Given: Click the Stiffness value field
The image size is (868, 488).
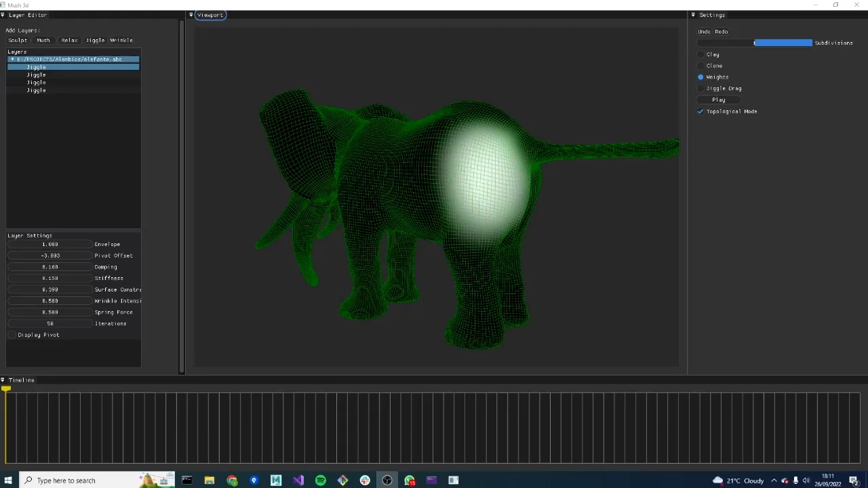Looking at the screenshot, I should 50,278.
